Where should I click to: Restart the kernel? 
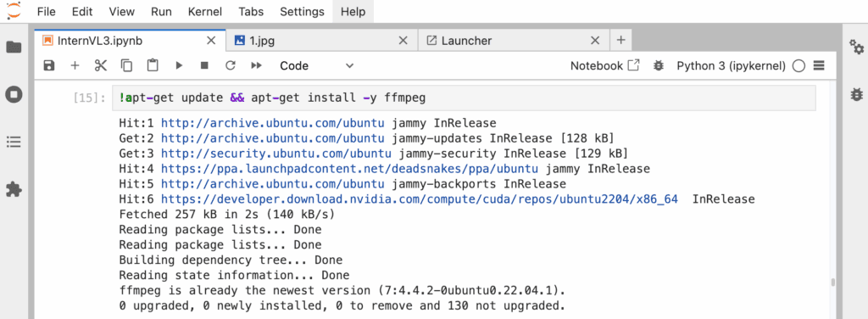(x=231, y=66)
